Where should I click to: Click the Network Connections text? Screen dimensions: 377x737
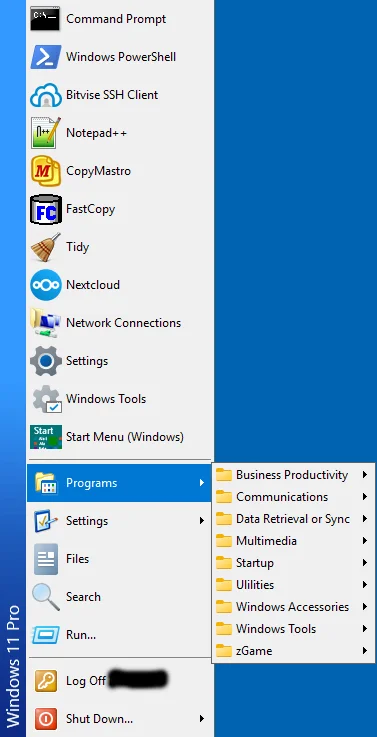[123, 323]
